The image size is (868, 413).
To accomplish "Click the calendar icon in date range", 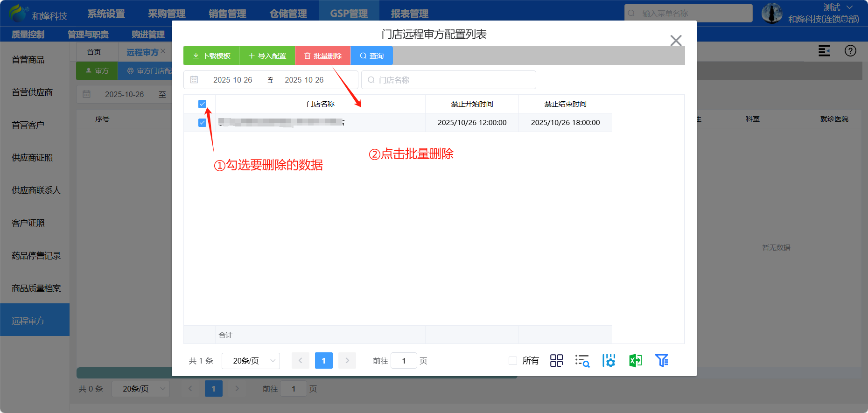I will [194, 80].
